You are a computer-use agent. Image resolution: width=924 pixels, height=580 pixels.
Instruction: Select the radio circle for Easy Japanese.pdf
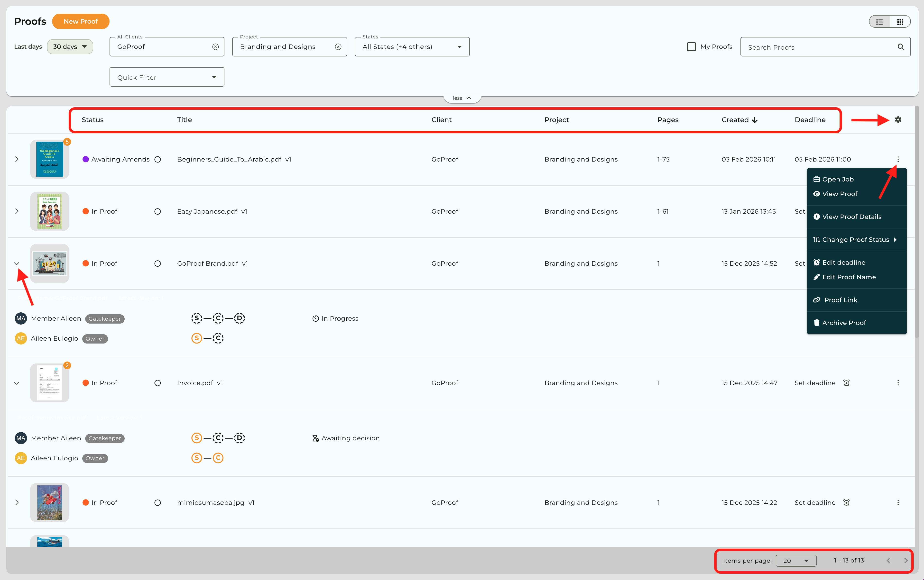[x=157, y=211]
